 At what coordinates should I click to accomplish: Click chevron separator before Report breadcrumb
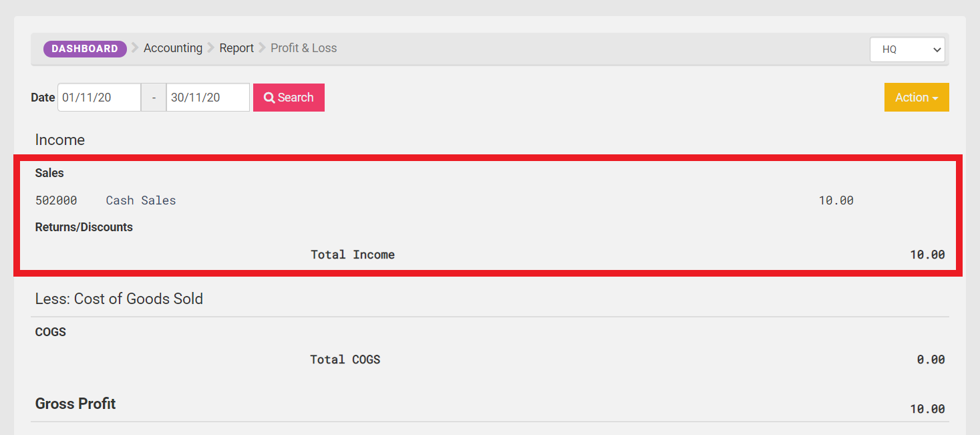211,48
